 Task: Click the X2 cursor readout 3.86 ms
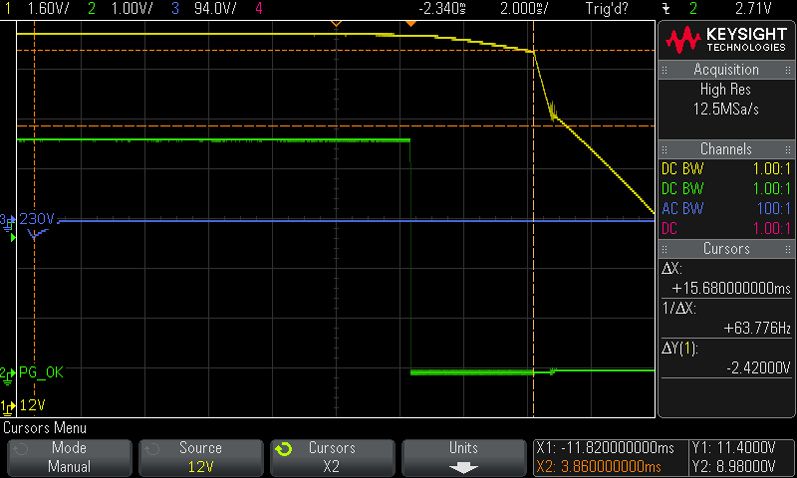tap(598, 467)
